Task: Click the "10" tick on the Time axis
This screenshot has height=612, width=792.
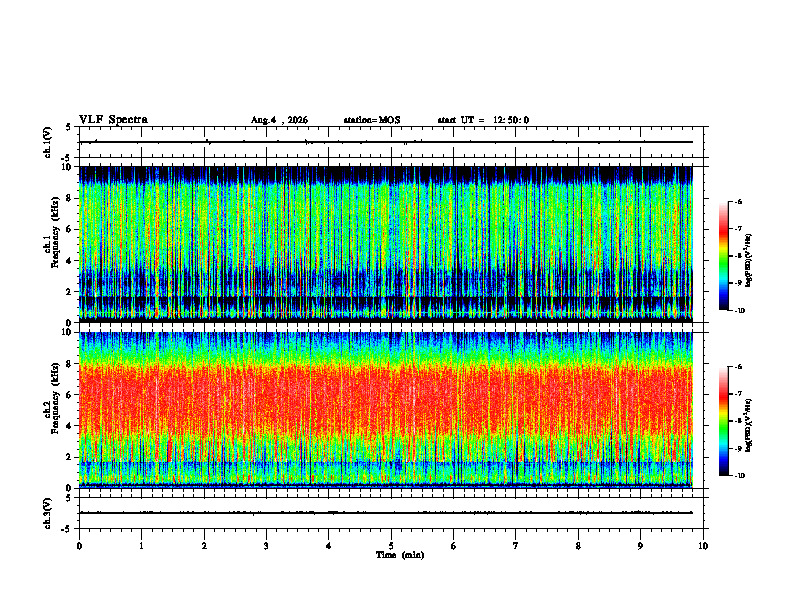Action: (703, 546)
